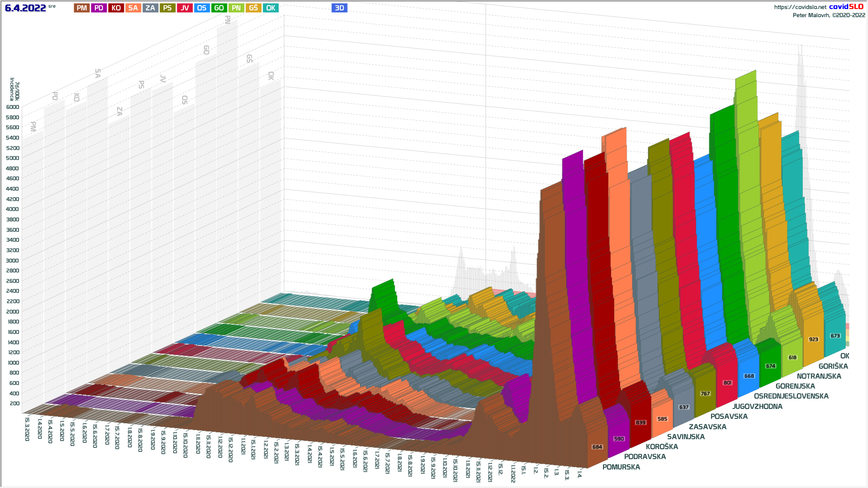This screenshot has width=868, height=488.
Task: Toggle the gold GŠ region button
Action: (x=254, y=8)
